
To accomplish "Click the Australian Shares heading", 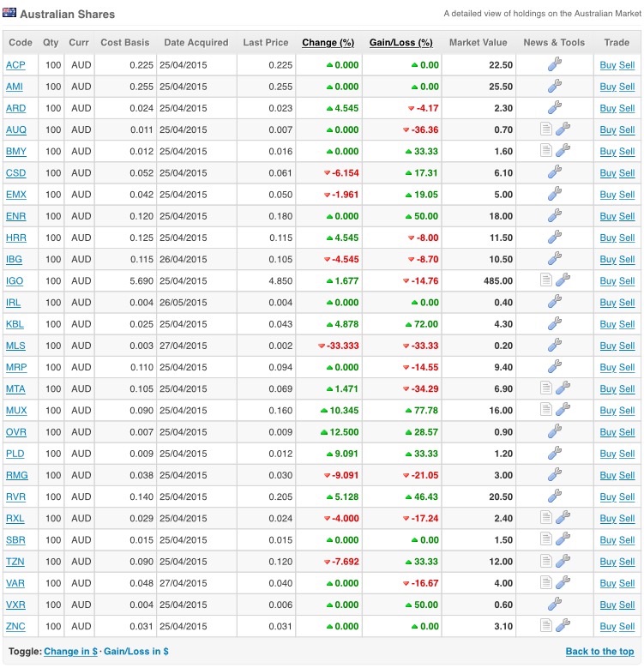I will [x=67, y=14].
